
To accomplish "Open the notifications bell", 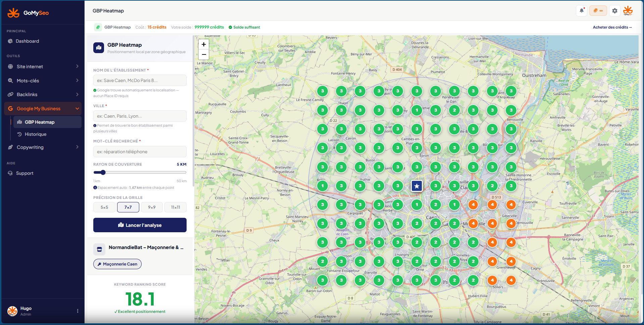I will coord(582,11).
